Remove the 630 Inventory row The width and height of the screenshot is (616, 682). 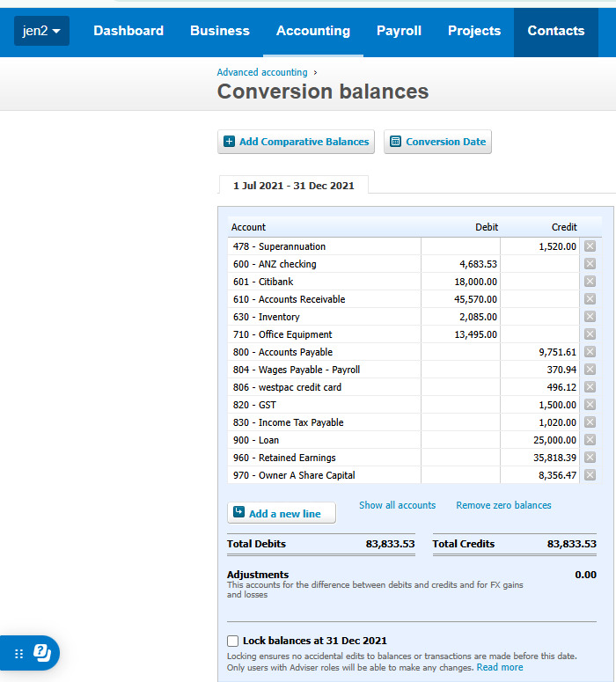[590, 317]
